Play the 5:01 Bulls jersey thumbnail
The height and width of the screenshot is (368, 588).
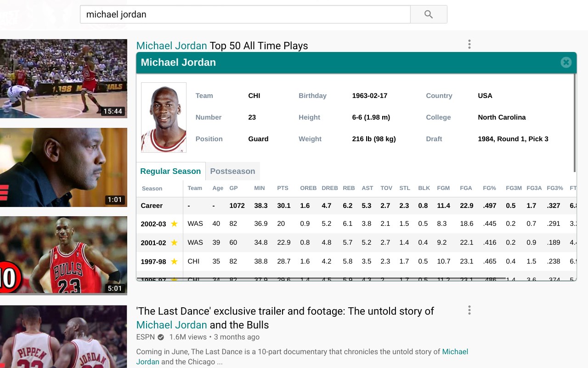(63, 256)
